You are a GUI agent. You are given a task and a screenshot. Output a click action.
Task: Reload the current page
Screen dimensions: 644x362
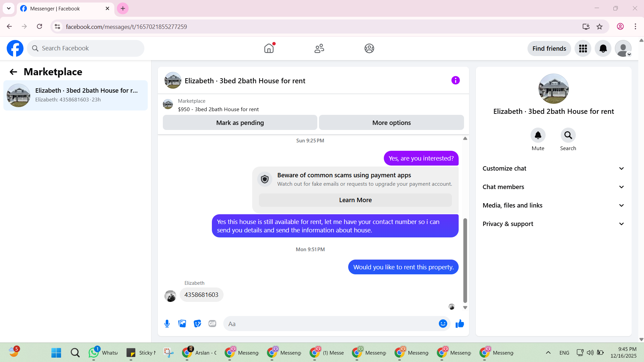pos(40,27)
